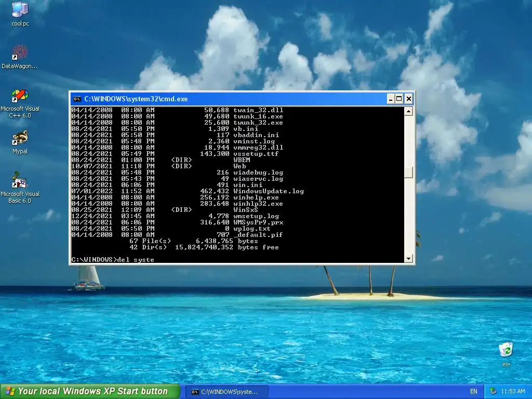Select the DataWagon desktop shortcut
Screen dimensions: 532x399
tap(20, 57)
